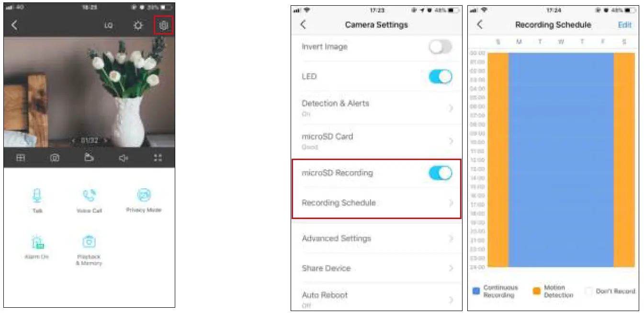Tap Edit on Recording Schedule

click(x=624, y=25)
